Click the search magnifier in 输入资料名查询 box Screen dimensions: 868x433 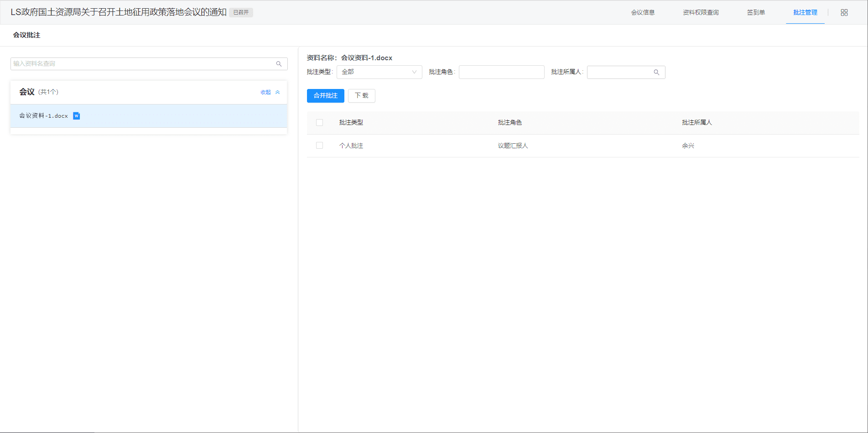point(279,64)
